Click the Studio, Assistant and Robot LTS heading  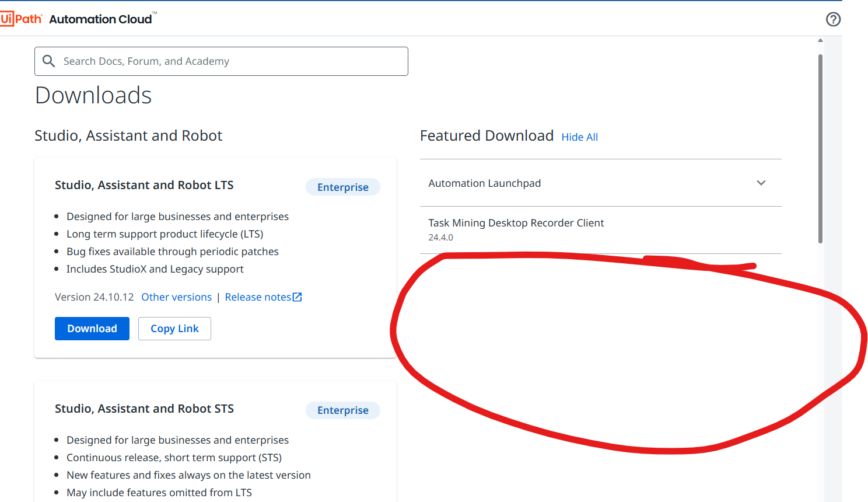[144, 185]
